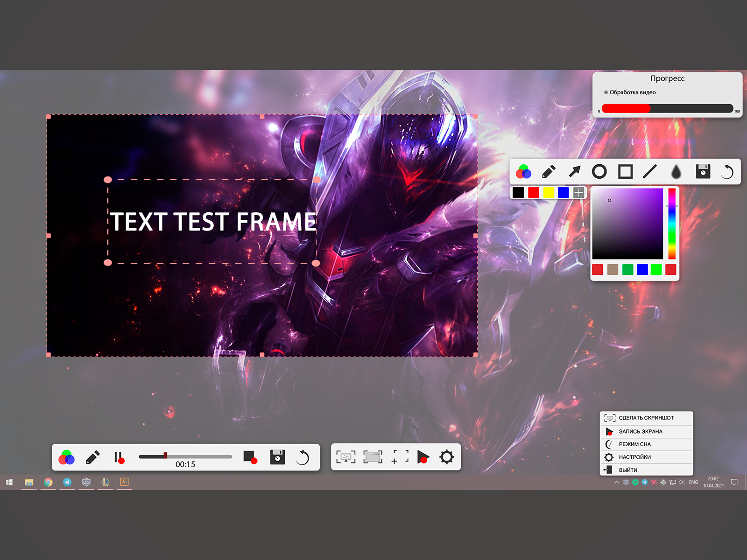
Task: Select the Pencil drawing tool
Action: click(550, 172)
